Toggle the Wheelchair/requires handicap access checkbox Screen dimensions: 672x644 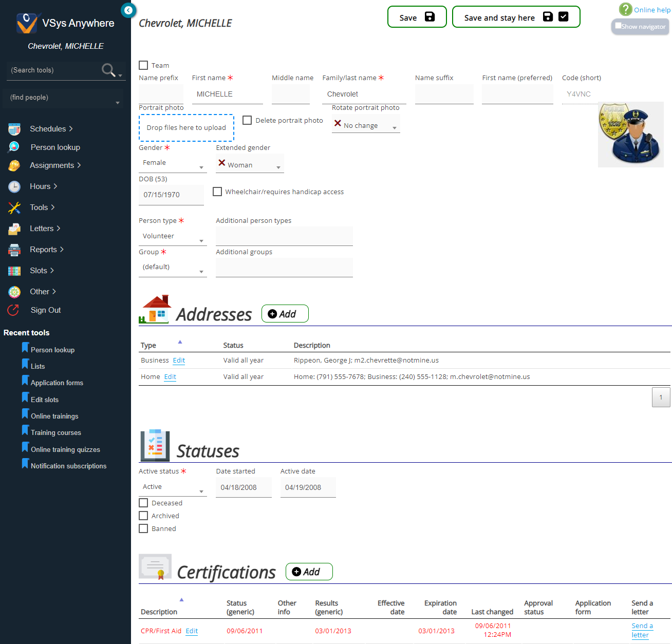(217, 192)
